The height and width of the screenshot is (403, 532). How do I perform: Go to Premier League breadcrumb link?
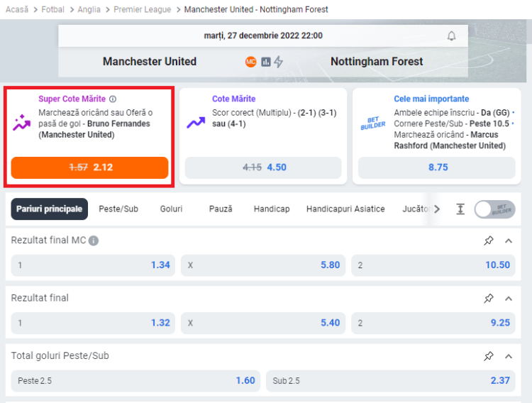143,10
